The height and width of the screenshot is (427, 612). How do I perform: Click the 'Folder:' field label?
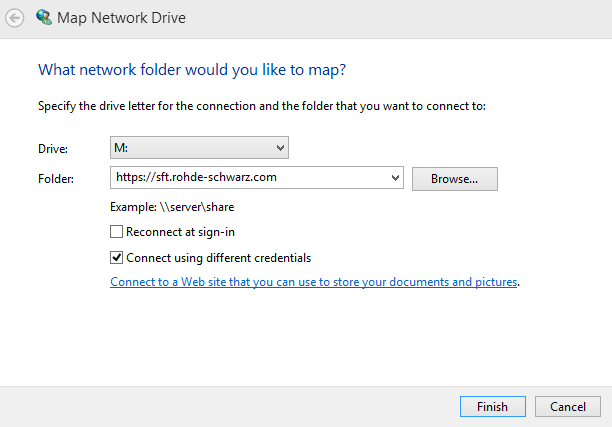55,178
